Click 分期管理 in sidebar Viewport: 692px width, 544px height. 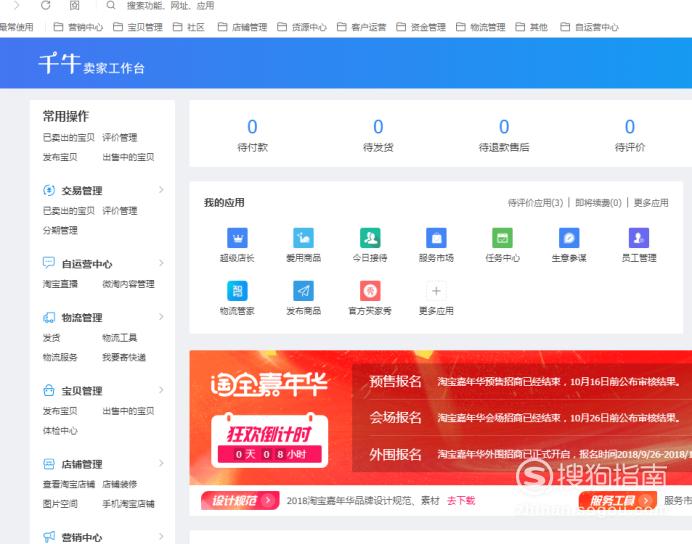pos(60,230)
